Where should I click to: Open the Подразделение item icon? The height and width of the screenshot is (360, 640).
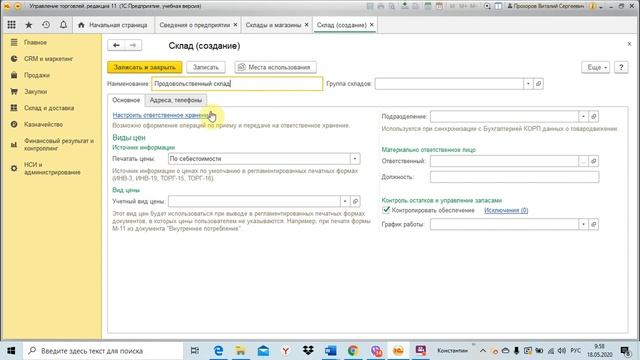coord(594,116)
